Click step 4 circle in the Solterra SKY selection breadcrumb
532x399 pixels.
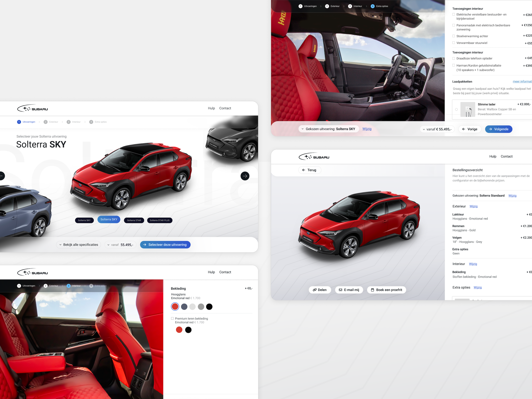(91, 122)
